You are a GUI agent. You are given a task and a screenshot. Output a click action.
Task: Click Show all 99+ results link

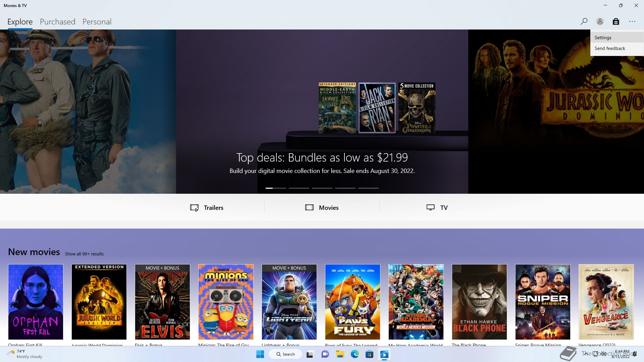84,254
